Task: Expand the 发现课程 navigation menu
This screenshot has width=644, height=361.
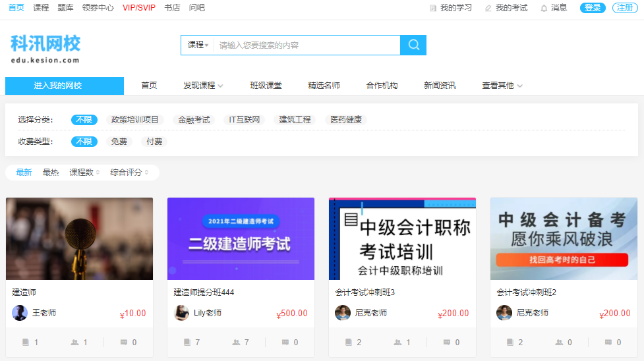Action: tap(203, 86)
